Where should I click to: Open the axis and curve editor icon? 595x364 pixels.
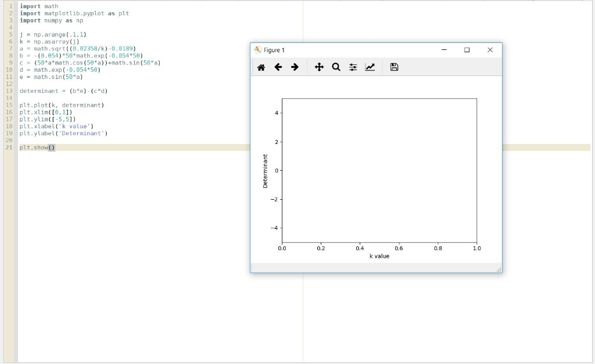coord(370,67)
